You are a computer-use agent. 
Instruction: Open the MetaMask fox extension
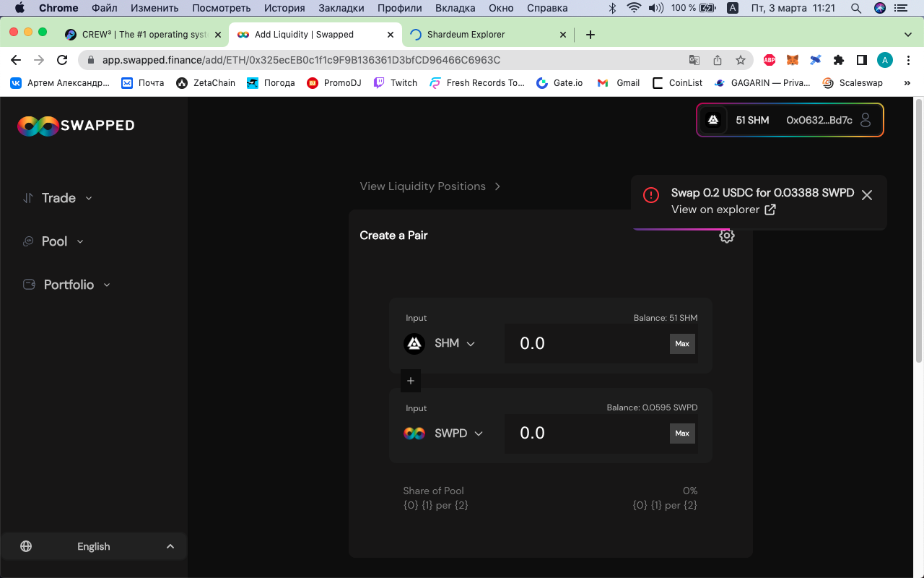click(x=793, y=61)
